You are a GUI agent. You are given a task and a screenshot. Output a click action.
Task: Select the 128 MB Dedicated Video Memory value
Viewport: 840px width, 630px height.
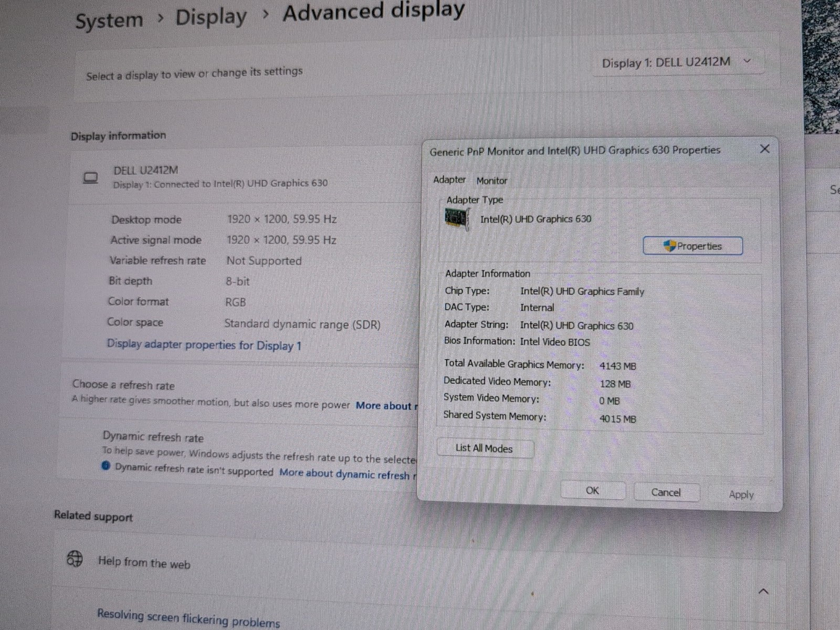click(x=615, y=384)
